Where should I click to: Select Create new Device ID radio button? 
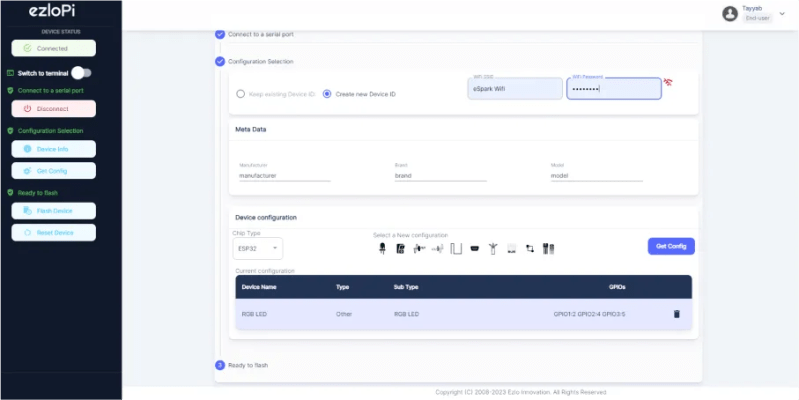[x=327, y=94]
